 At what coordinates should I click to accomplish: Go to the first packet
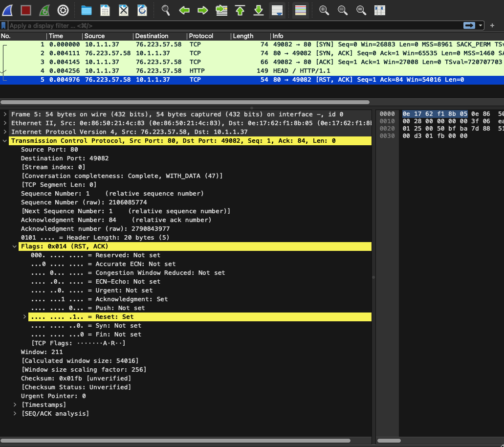(239, 10)
